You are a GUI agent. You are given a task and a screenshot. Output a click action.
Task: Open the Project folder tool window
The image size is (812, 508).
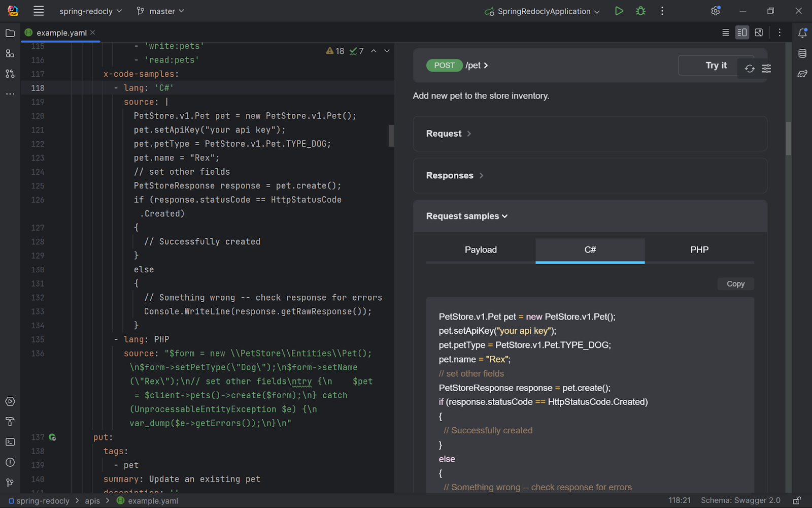[x=10, y=33]
